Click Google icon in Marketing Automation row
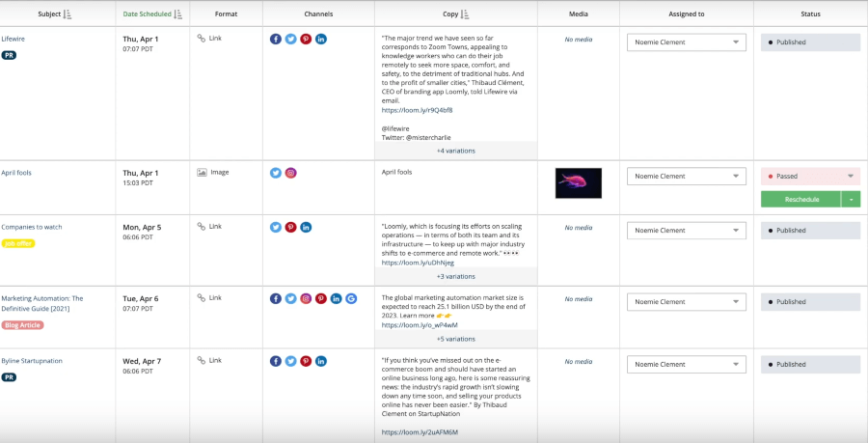This screenshot has width=868, height=443. (x=351, y=299)
